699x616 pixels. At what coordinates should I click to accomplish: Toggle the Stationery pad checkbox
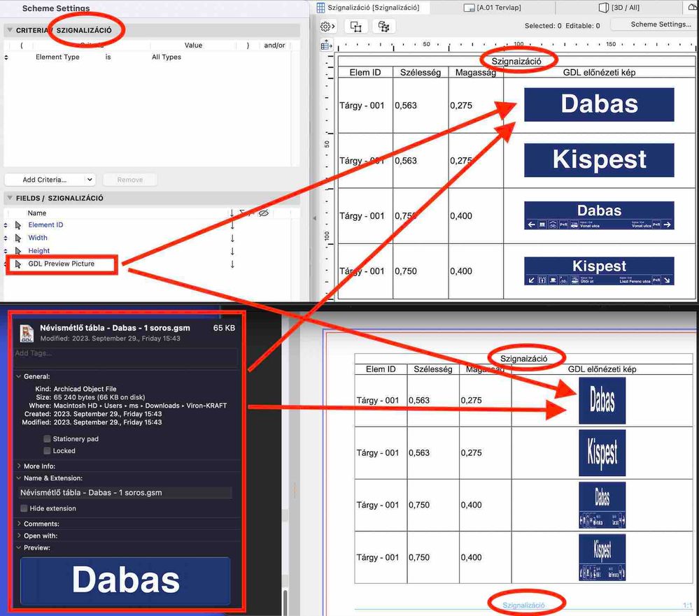click(48, 438)
